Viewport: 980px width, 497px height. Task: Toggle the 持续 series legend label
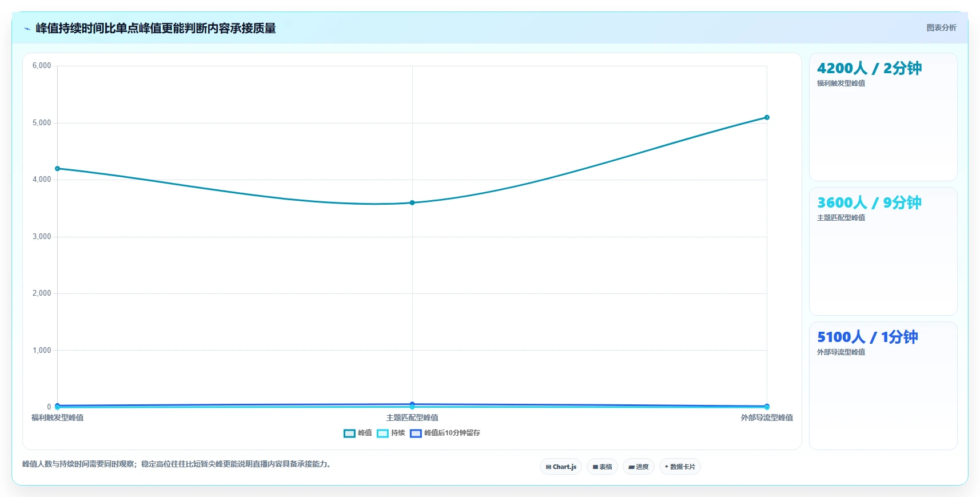coord(398,433)
